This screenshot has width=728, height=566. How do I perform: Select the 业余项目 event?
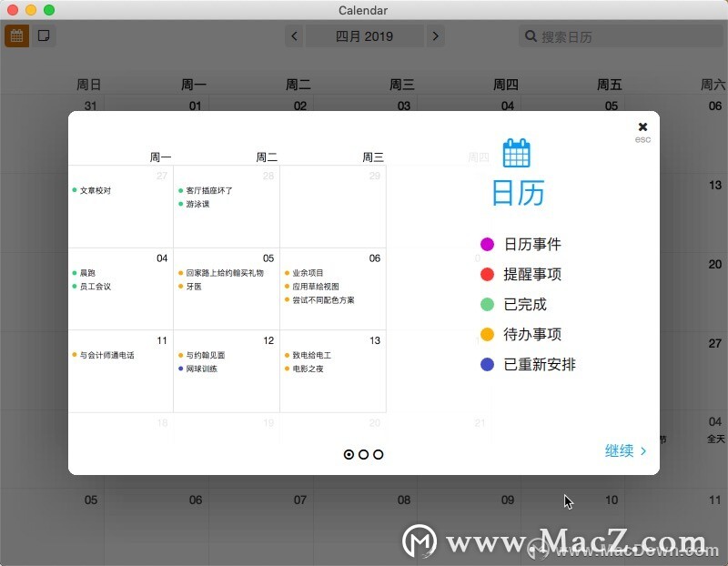coord(304,273)
